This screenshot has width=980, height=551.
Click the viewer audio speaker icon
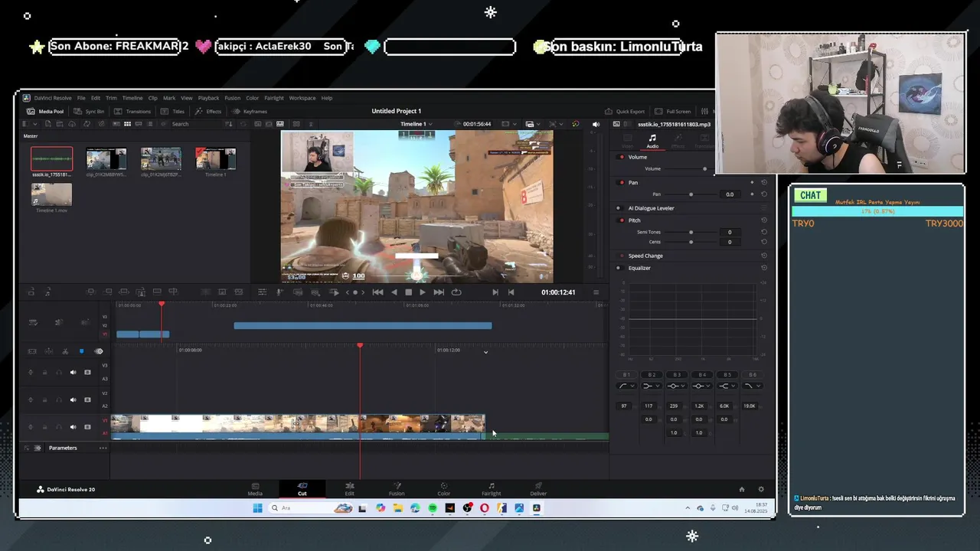pyautogui.click(x=596, y=124)
